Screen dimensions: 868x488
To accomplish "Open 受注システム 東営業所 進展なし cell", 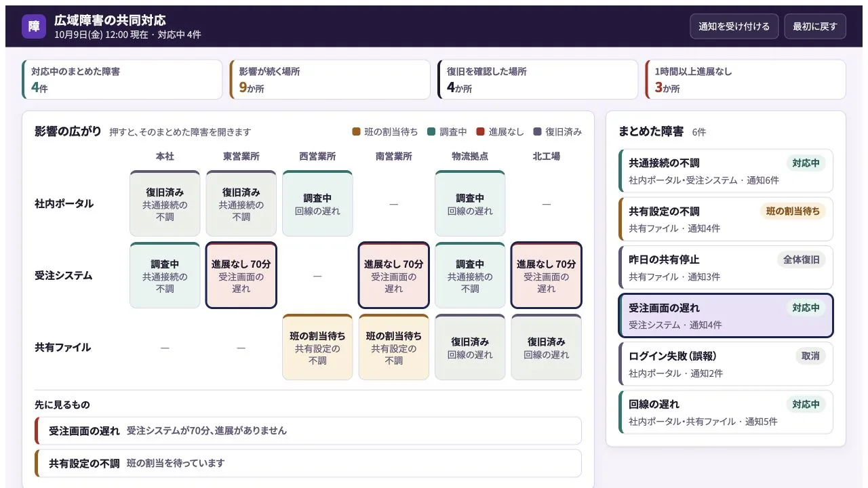I will coord(241,275).
